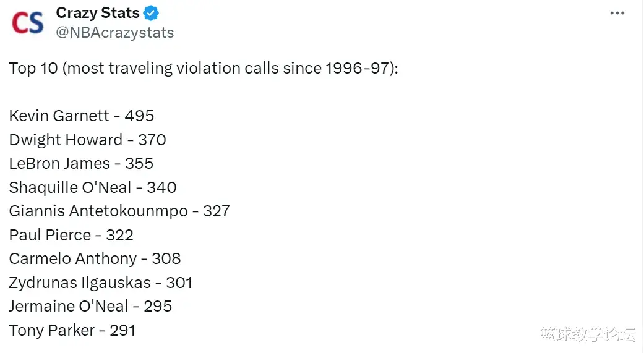Open the Crazy Stats CS avatar
The width and height of the screenshot is (644, 353).
(x=28, y=22)
